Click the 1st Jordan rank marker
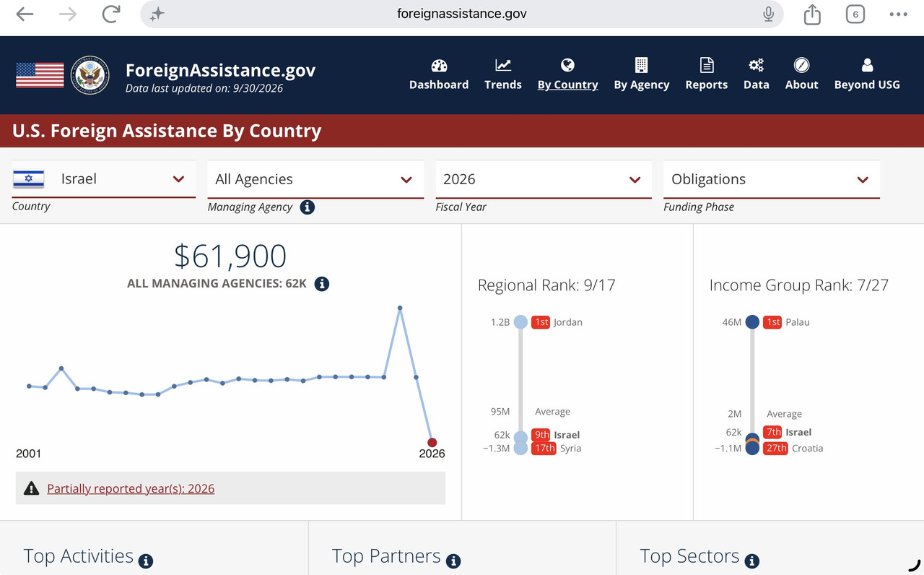The height and width of the screenshot is (575, 924). [520, 322]
